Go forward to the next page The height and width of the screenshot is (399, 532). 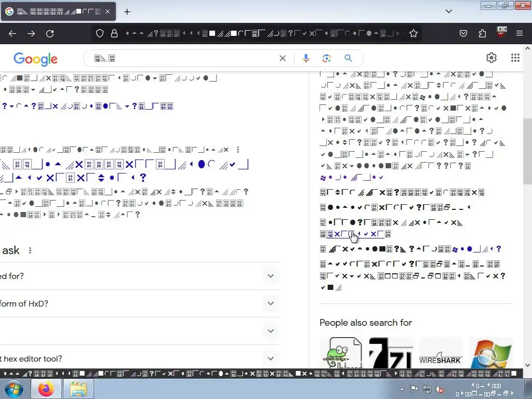[x=31, y=34]
